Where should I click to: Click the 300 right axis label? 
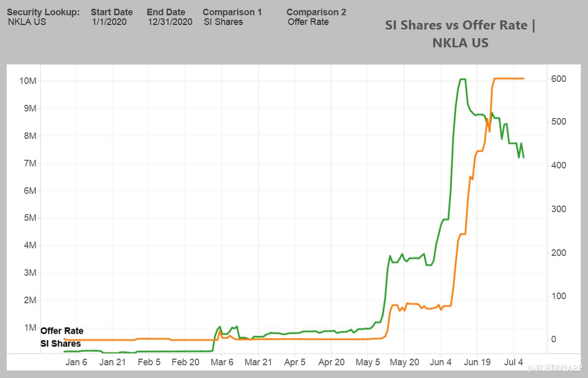[558, 209]
